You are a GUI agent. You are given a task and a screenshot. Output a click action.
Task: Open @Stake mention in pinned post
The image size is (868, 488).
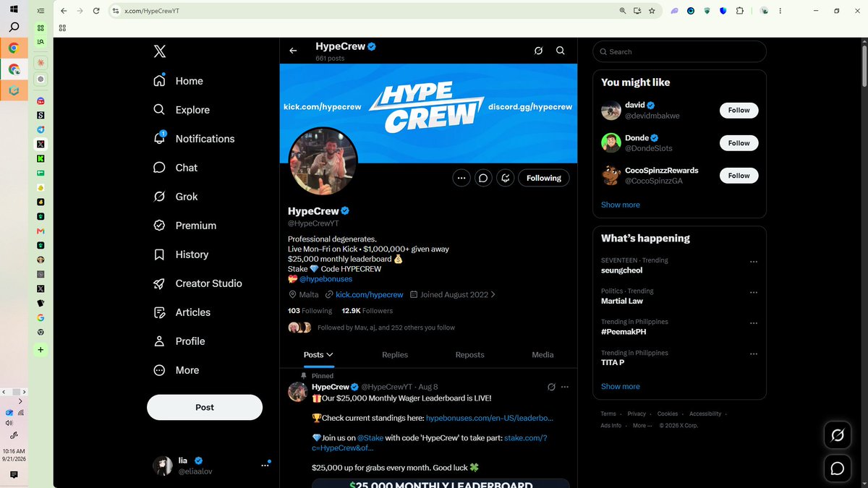click(370, 438)
